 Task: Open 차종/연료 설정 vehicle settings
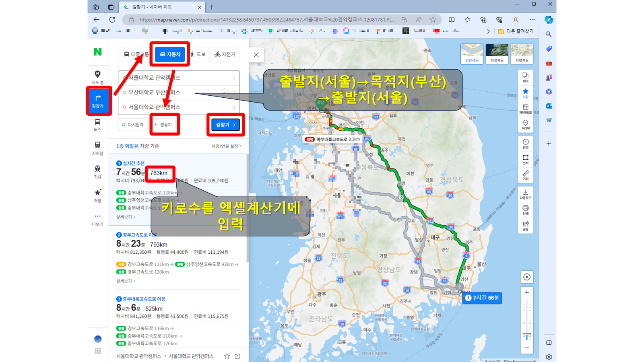[226, 146]
